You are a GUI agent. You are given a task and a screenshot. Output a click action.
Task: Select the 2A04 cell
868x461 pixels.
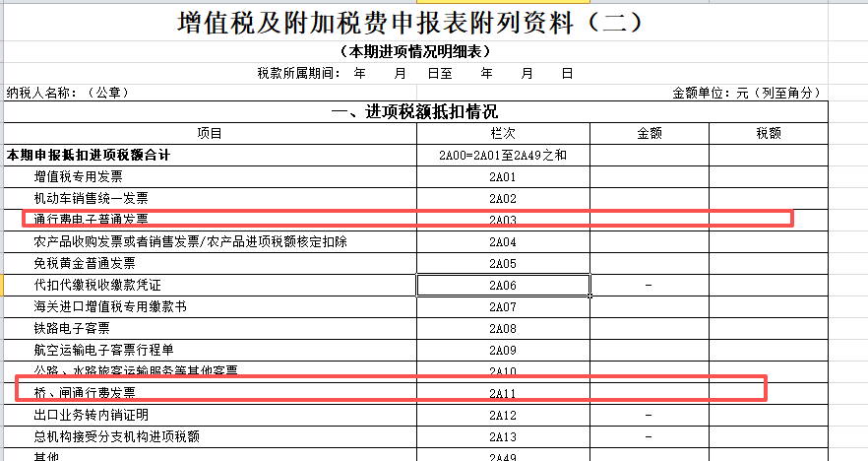tap(503, 241)
